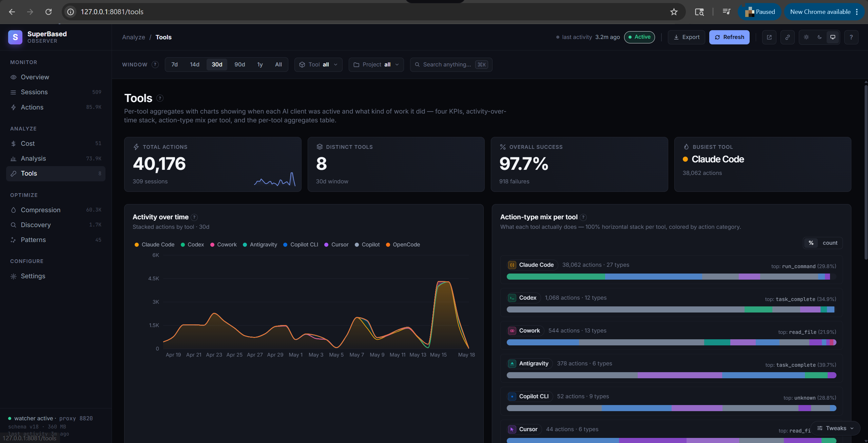Click the Total Actions sparkline chart

(275, 179)
